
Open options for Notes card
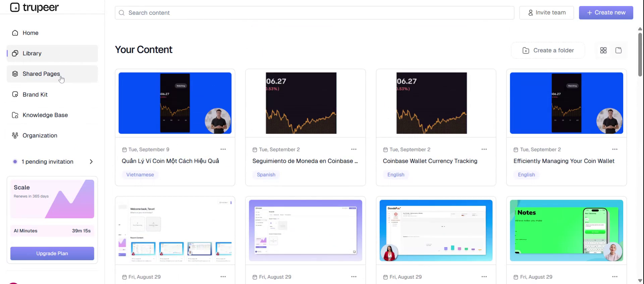[614, 277]
